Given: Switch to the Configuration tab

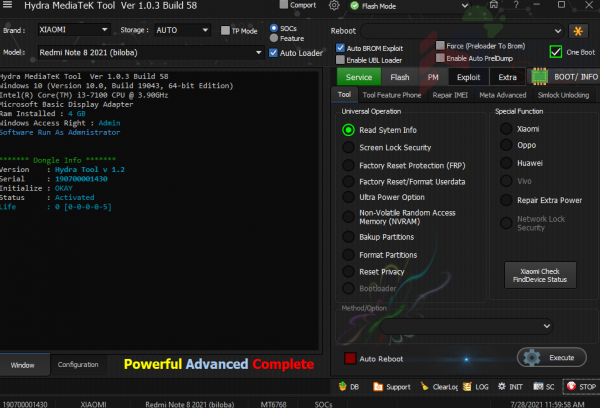Looking at the screenshot, I should [78, 364].
